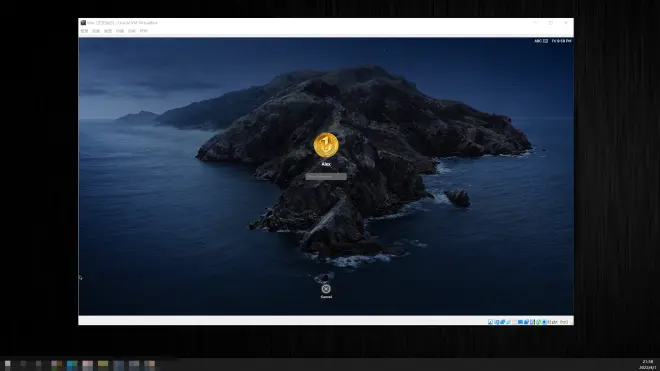Open the first VirtualBox menu (管理)
Viewport: 660px width, 371px height.
point(84,31)
